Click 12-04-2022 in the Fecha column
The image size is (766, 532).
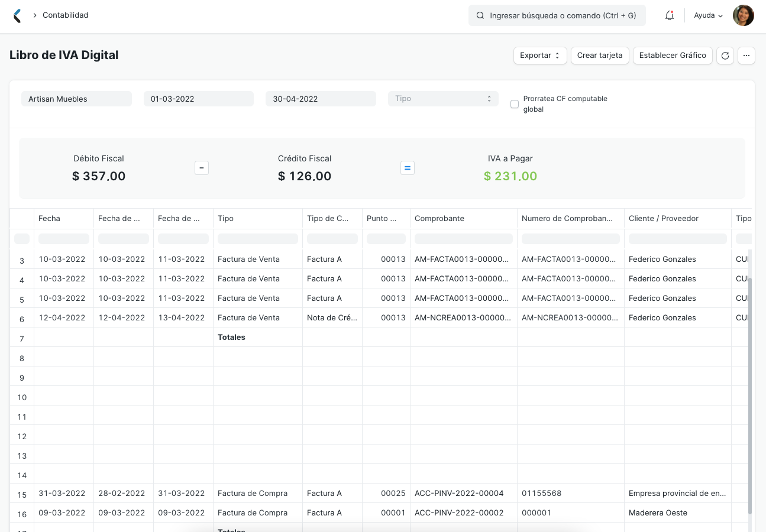64,318
